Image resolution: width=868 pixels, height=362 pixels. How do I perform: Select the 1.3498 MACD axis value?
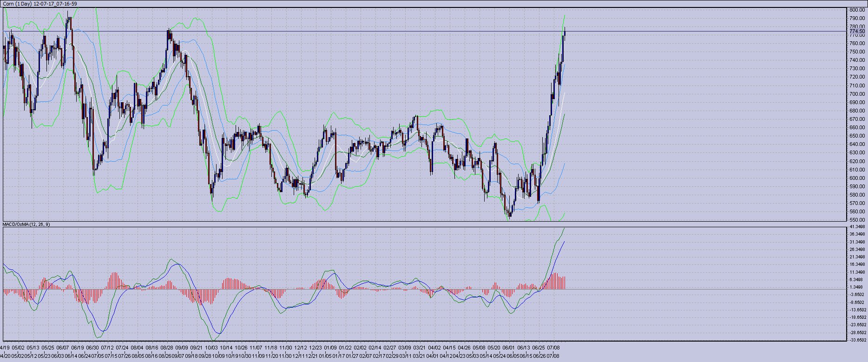point(857,287)
